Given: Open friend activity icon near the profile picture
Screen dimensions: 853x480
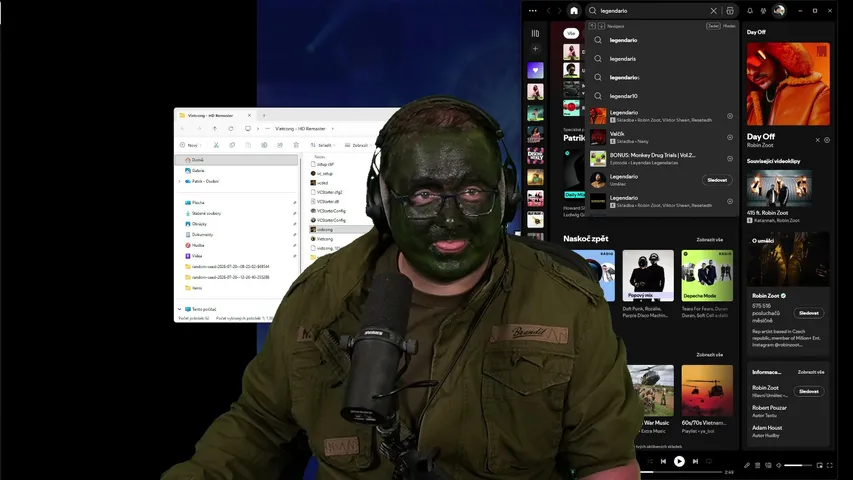Looking at the screenshot, I should click(763, 11).
